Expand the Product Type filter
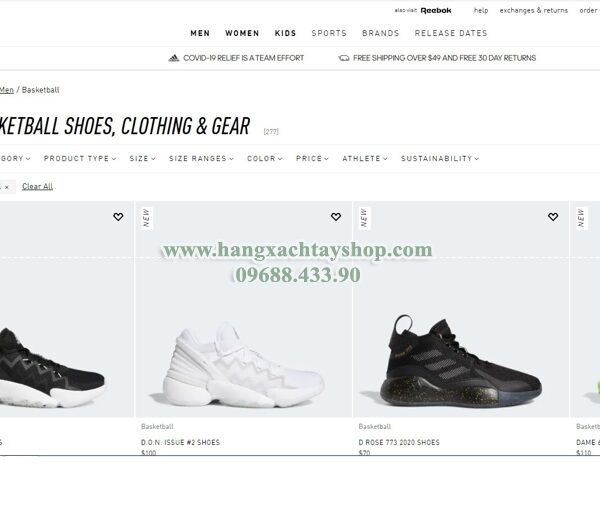Screen dimensions: 600x514 [80, 158]
